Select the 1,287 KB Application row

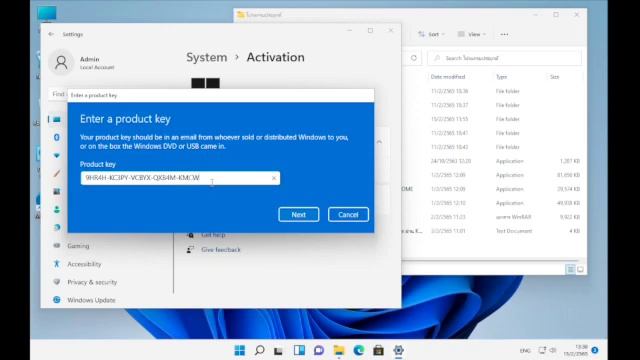coord(492,161)
